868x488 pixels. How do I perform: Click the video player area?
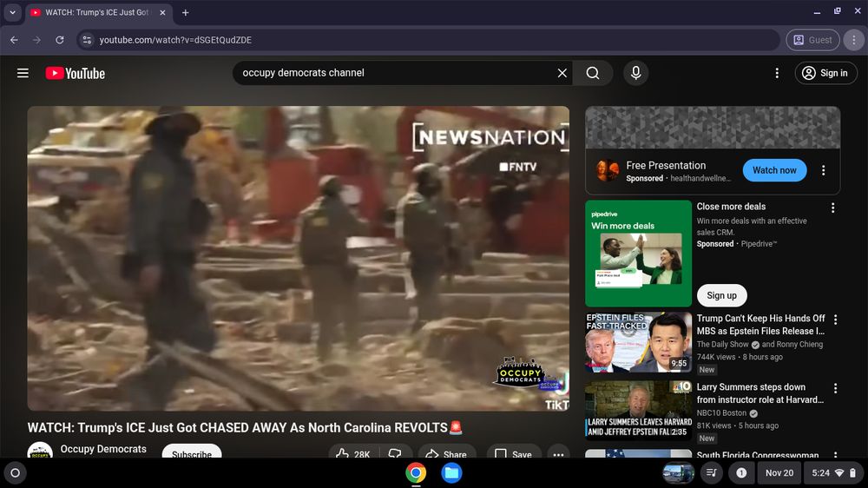[298, 258]
